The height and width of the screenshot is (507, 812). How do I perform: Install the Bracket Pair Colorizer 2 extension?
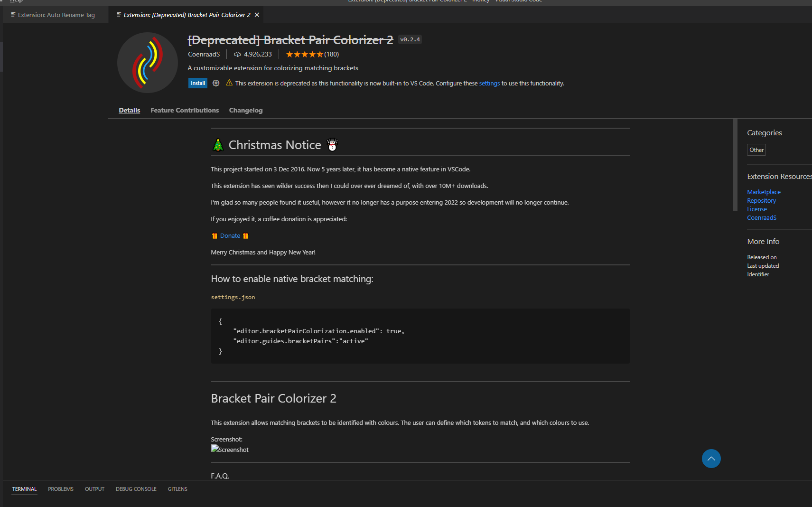(x=198, y=83)
